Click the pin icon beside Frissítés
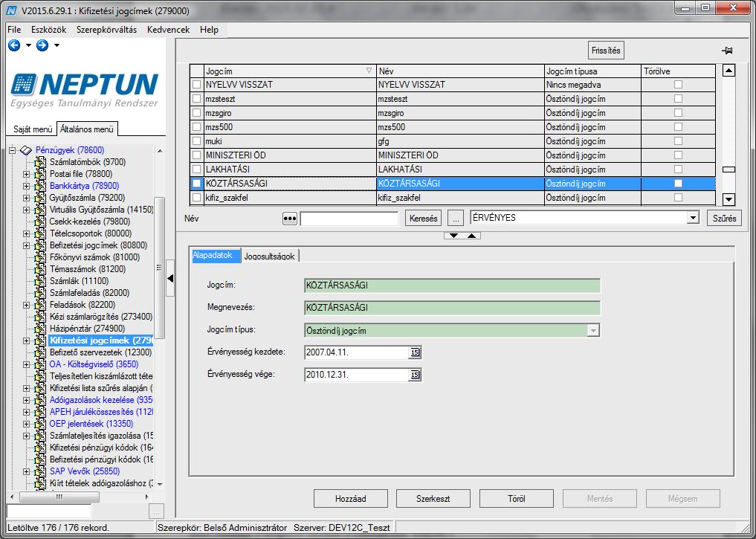Viewport: 756px width, 539px height. pyautogui.click(x=727, y=50)
